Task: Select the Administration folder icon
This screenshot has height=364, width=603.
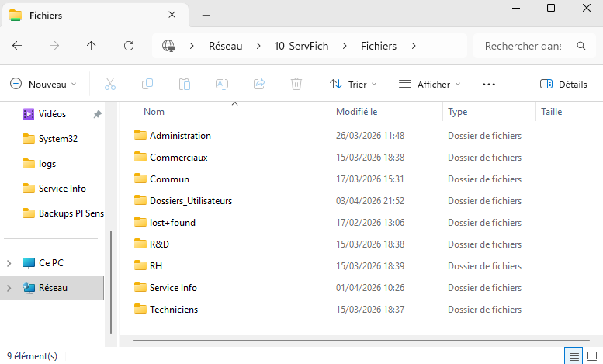Action: tap(140, 135)
